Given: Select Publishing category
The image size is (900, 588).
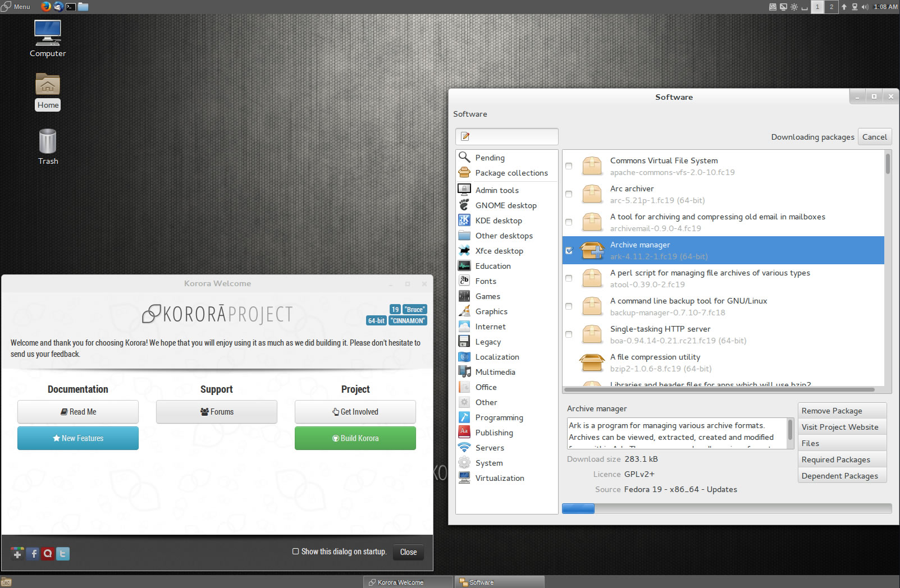Looking at the screenshot, I should [x=506, y=433].
